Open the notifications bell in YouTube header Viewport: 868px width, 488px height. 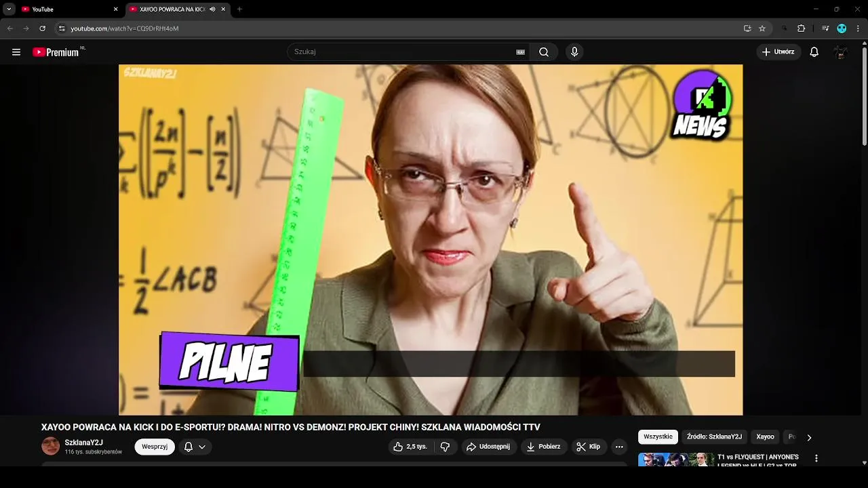814,52
